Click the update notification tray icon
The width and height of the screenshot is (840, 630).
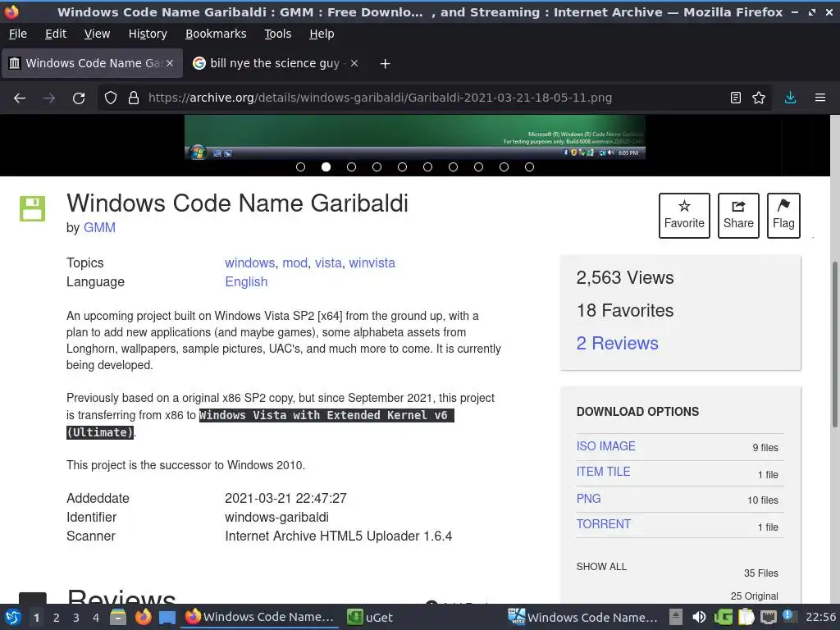(790, 617)
